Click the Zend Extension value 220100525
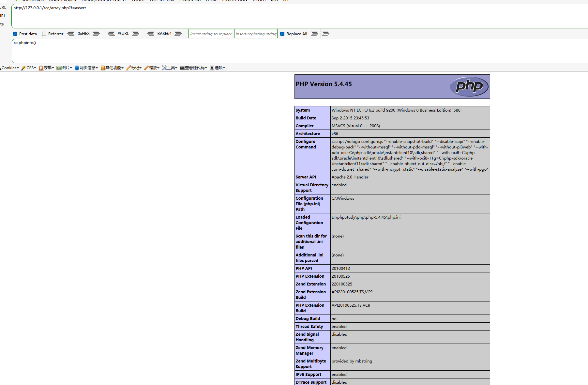Screen dimensions: 588x385 (342, 284)
